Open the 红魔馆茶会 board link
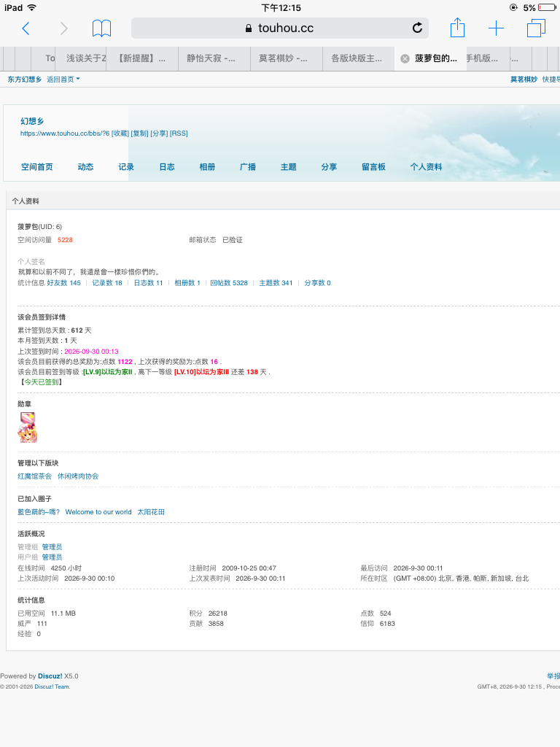Viewport: 560px width, 747px height. click(34, 476)
